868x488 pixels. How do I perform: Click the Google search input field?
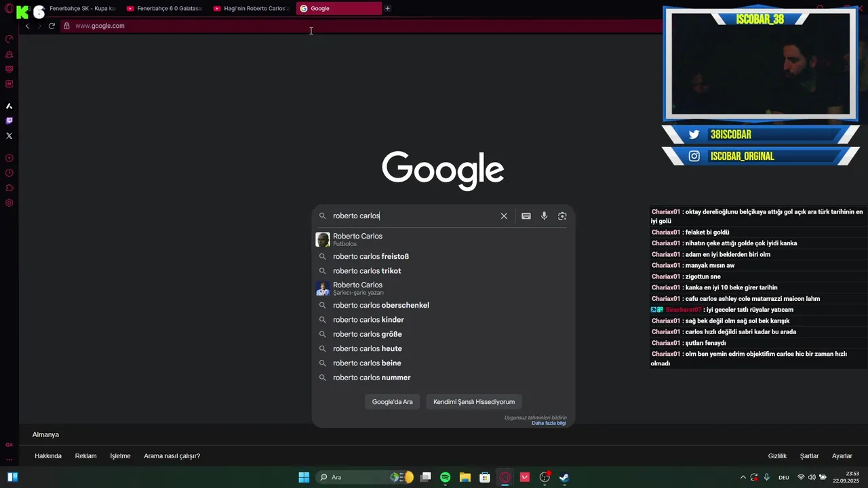point(414,216)
